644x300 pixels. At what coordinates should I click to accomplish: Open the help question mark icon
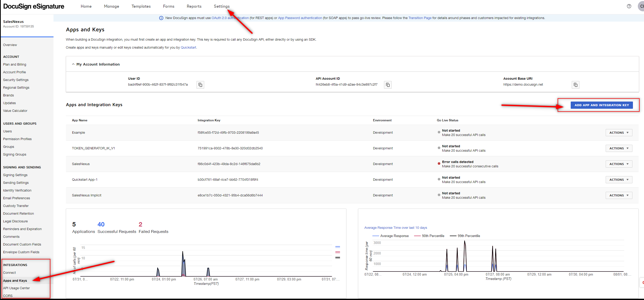coord(629,6)
